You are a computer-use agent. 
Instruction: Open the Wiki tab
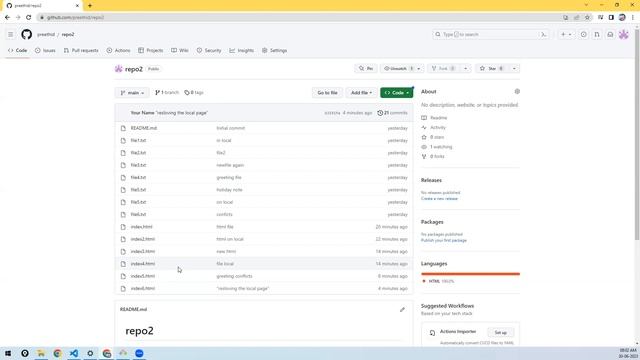pos(180,51)
